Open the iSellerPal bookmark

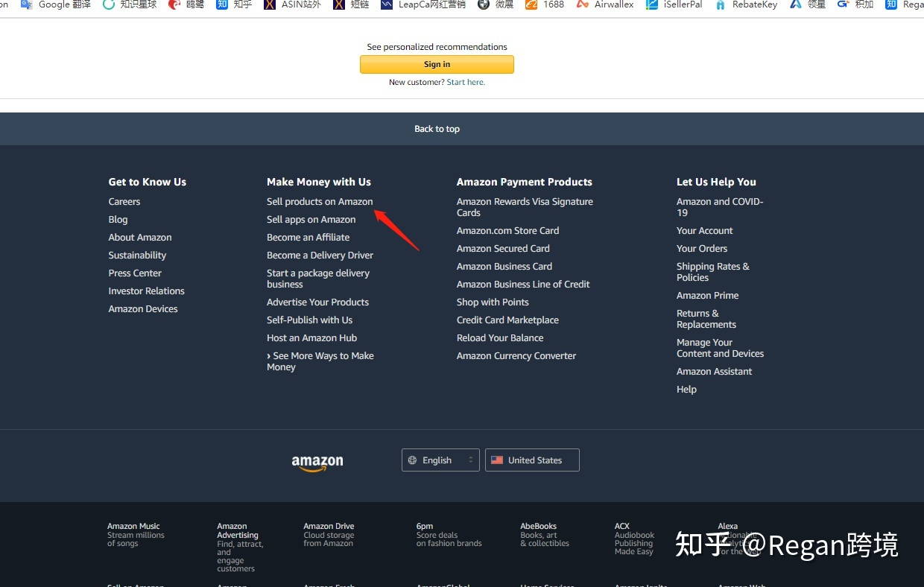point(674,4)
